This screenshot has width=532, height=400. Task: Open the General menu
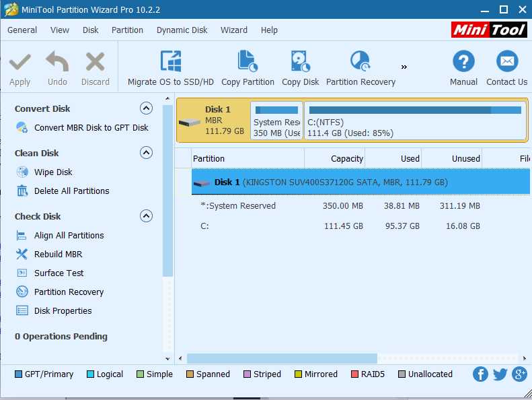[x=22, y=30]
